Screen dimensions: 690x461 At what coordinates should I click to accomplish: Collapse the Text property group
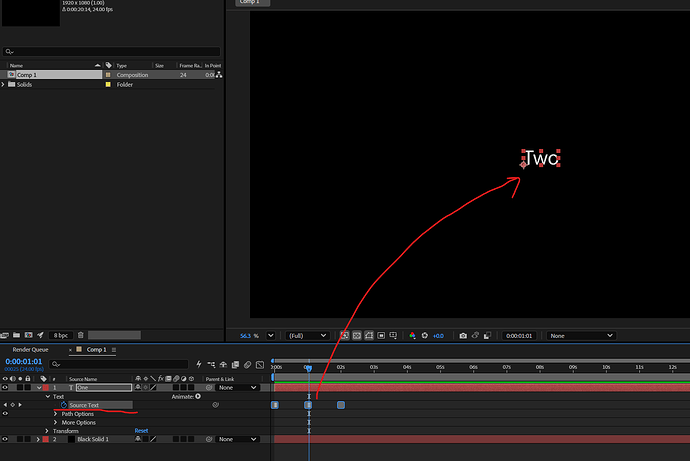click(x=48, y=396)
